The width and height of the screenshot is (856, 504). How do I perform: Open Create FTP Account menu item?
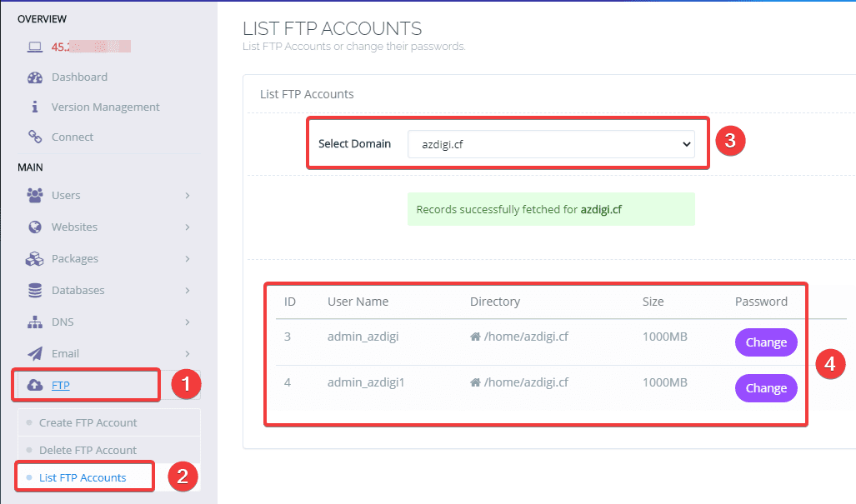(88, 422)
